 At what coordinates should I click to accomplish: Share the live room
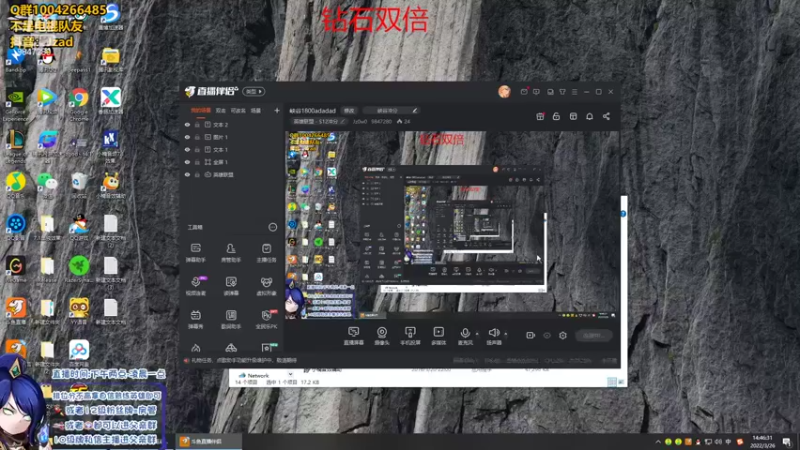click(x=606, y=116)
